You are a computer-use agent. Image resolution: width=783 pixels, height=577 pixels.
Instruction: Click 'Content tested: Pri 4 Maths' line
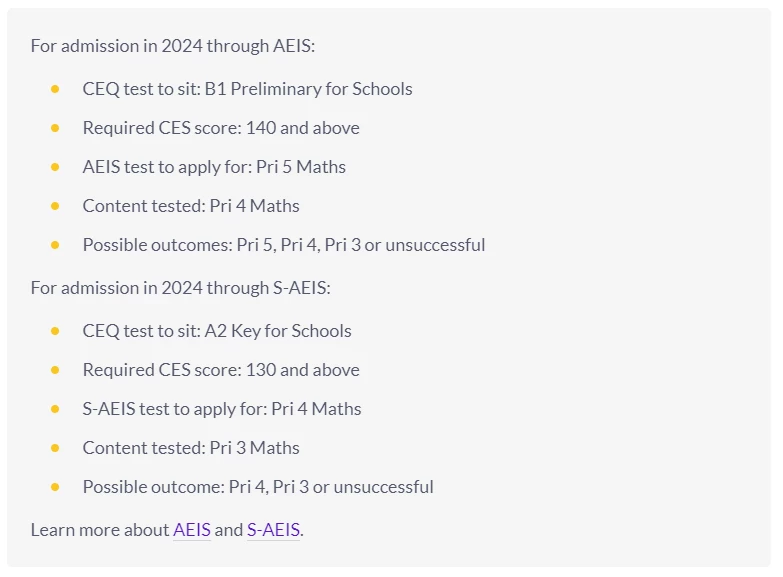point(191,206)
